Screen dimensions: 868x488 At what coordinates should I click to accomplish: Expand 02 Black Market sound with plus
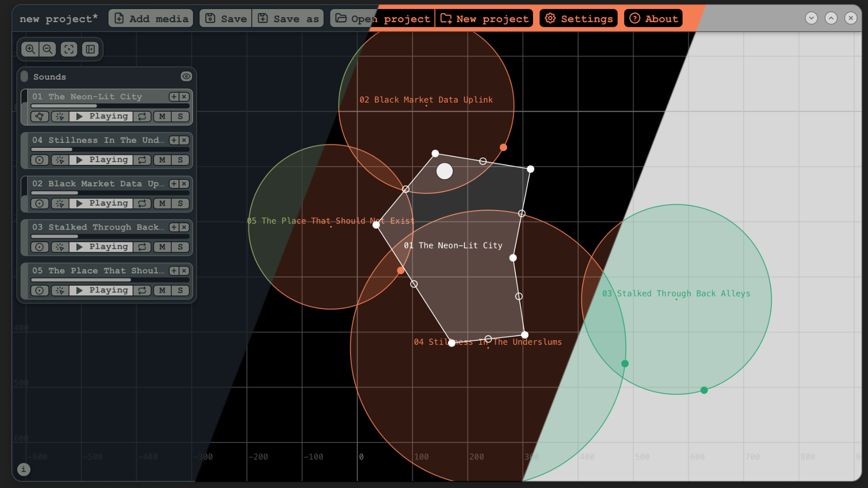click(174, 183)
